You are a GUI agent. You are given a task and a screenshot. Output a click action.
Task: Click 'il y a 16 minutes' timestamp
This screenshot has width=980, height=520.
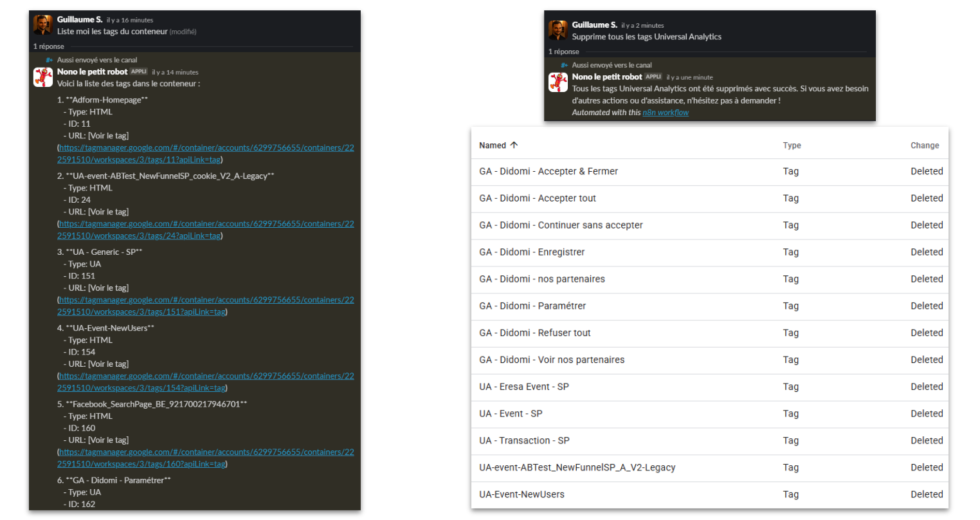click(x=130, y=20)
